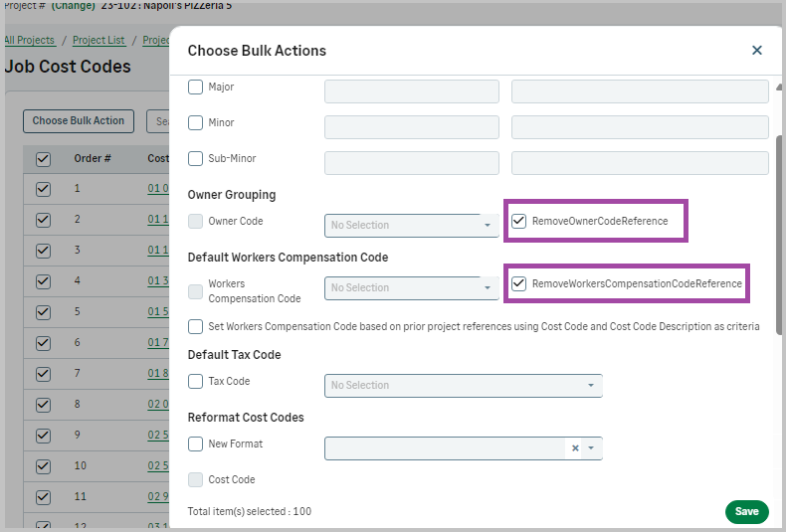Click the Save button
Screen dimensions: 786x532
click(746, 511)
